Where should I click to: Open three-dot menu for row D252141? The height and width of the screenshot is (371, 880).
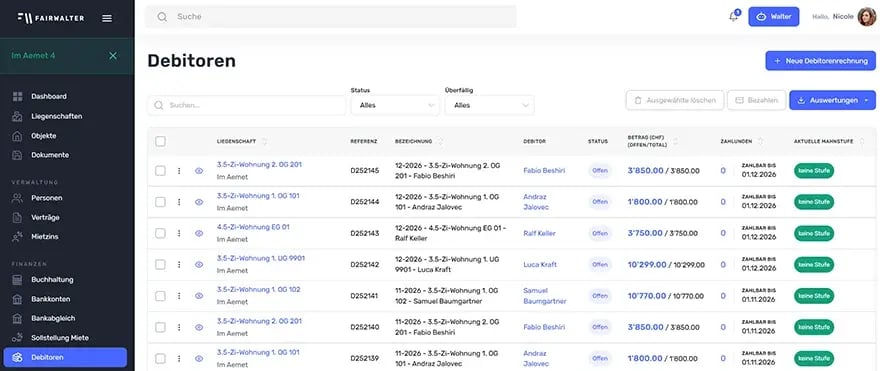(179, 296)
